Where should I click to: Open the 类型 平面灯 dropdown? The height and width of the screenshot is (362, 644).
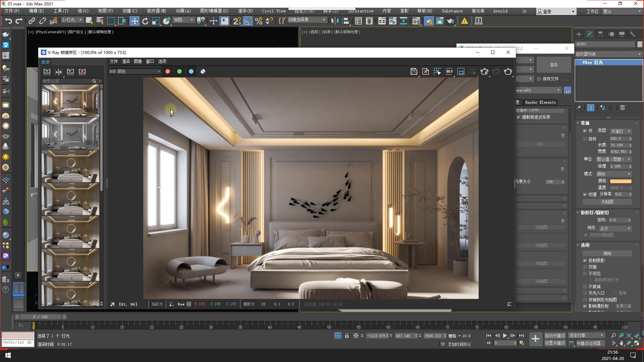pos(621,131)
